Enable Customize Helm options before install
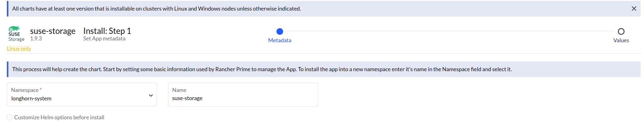This screenshot has height=133, width=644. (10, 117)
